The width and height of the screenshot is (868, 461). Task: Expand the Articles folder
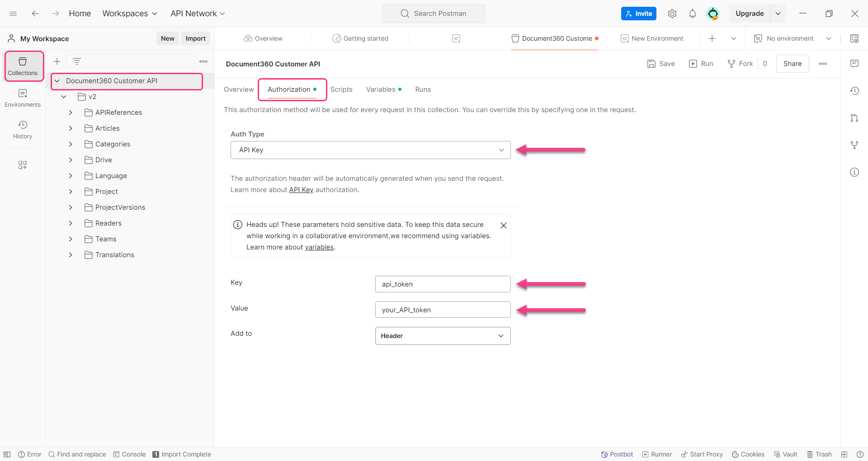pos(71,128)
